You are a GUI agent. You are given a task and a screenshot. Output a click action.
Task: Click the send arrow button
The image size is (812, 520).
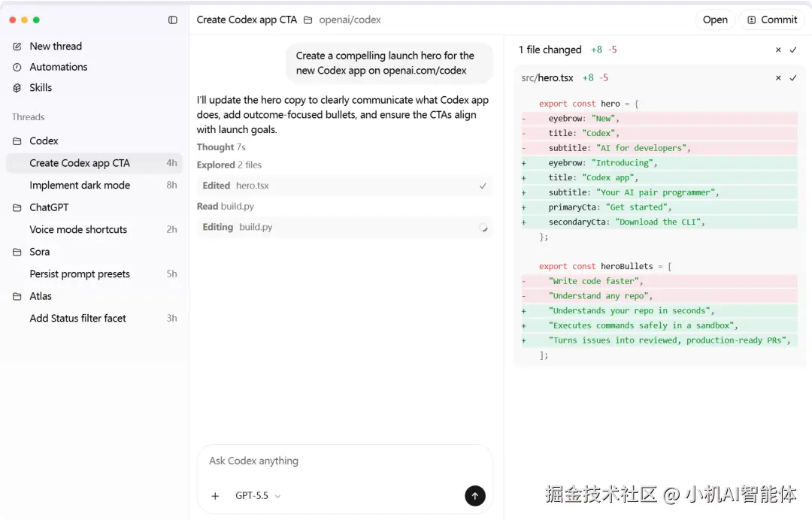point(475,496)
